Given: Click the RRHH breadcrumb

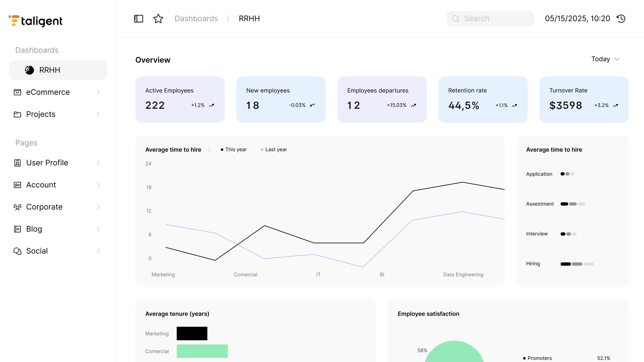Looking at the screenshot, I should point(249,18).
